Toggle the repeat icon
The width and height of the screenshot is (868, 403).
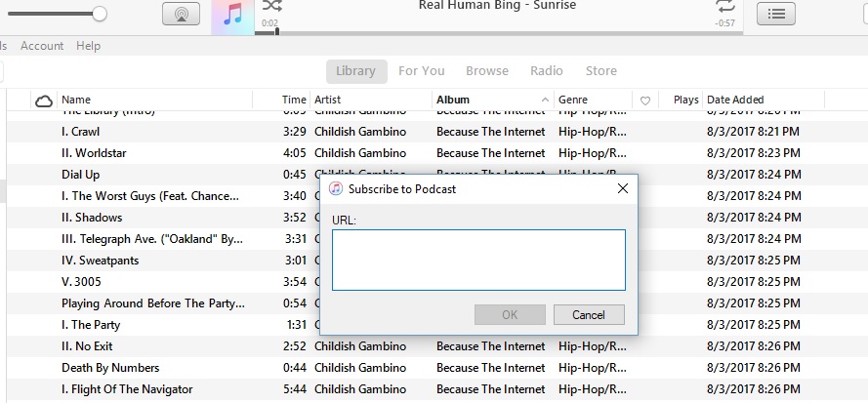[725, 7]
